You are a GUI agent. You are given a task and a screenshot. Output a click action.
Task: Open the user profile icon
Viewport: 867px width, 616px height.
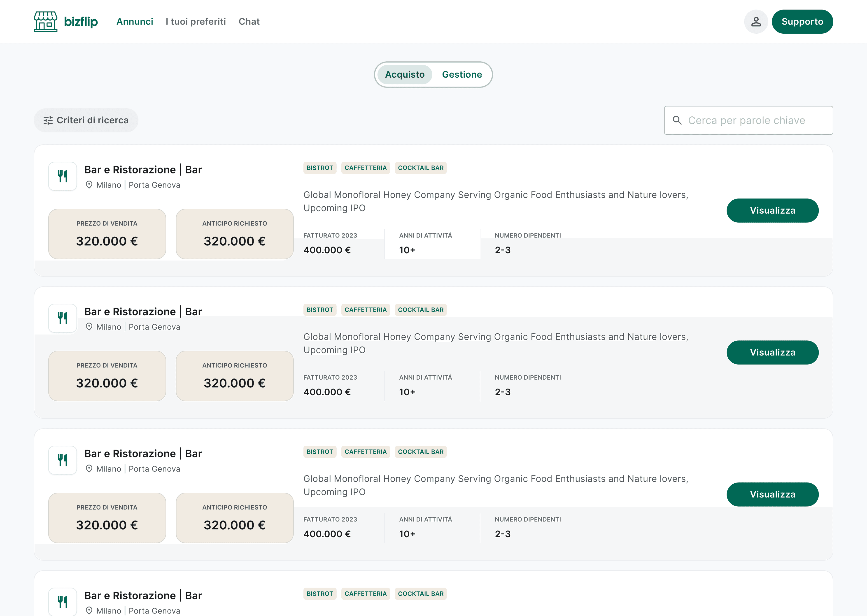(x=756, y=22)
